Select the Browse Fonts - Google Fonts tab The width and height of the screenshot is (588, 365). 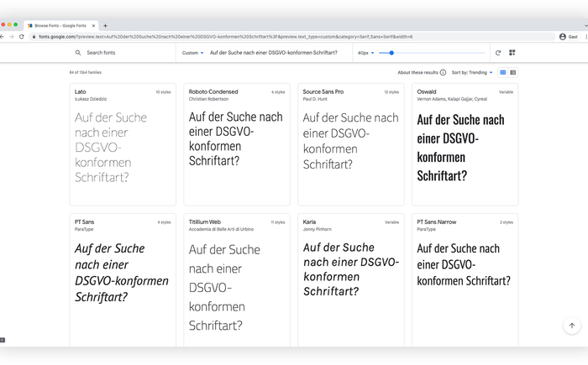[x=60, y=26]
